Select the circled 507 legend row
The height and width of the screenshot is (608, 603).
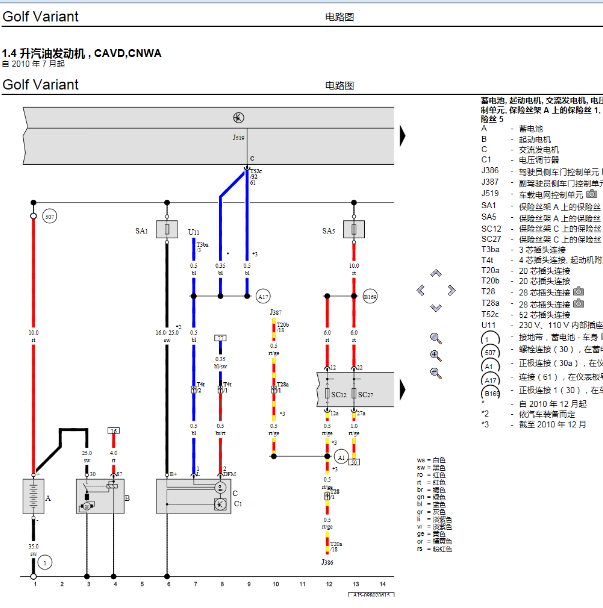542,350
